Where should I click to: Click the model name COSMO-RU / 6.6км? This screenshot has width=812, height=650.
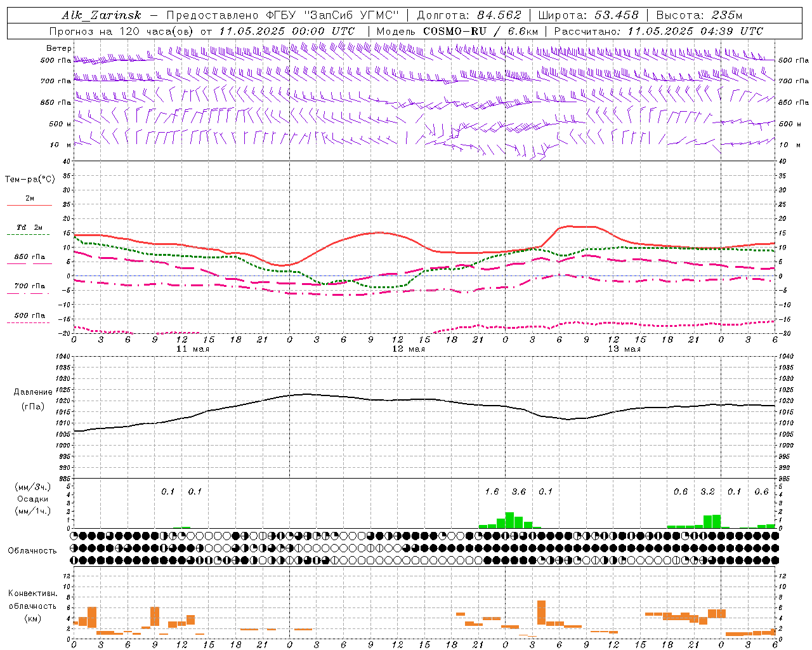[481, 31]
